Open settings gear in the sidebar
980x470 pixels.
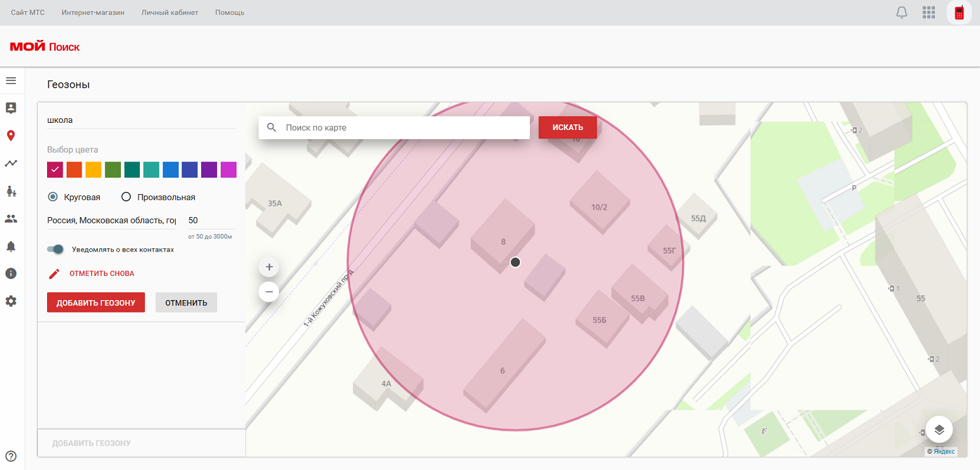(10, 301)
